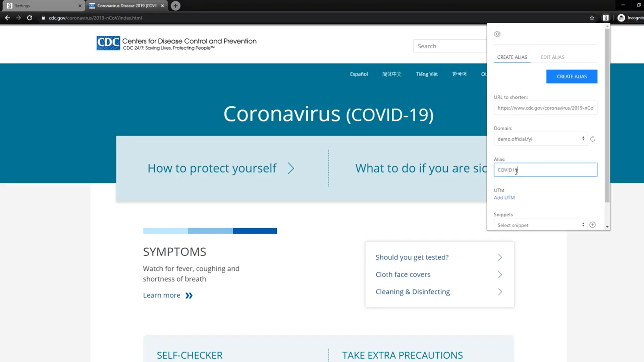This screenshot has height=362, width=644.
Task: Click the extension popup scrollbar thumb
Action: coord(607,116)
